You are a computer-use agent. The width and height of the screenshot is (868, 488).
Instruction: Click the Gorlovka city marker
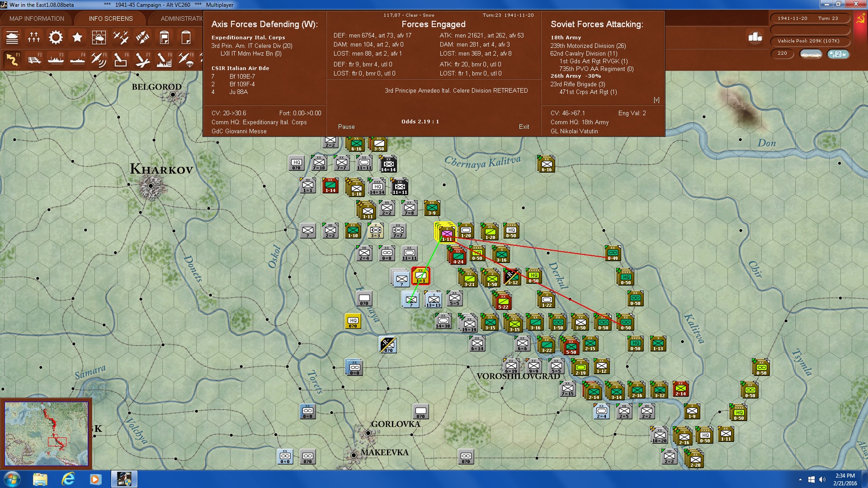tap(368, 433)
